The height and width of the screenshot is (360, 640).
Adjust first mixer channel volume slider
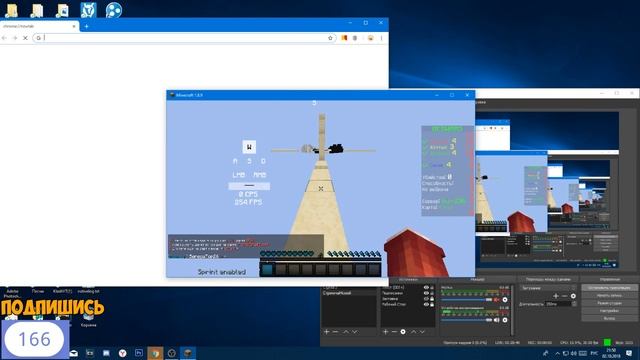point(467,300)
